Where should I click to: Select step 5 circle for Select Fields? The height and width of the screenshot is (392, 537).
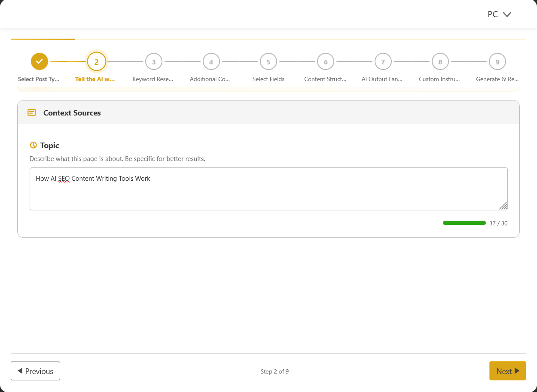[268, 62]
